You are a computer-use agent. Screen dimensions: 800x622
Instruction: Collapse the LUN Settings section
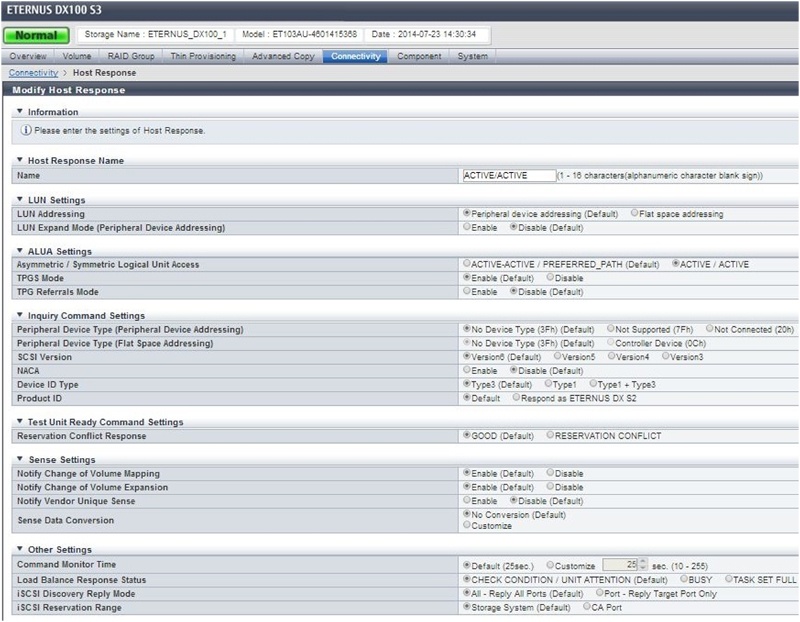pos(19,200)
